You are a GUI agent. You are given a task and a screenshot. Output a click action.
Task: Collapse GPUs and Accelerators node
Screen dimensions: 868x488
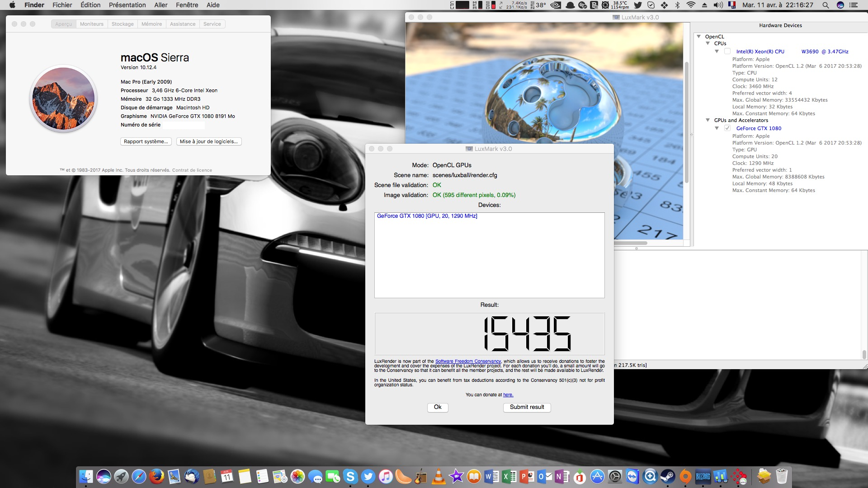click(x=708, y=120)
